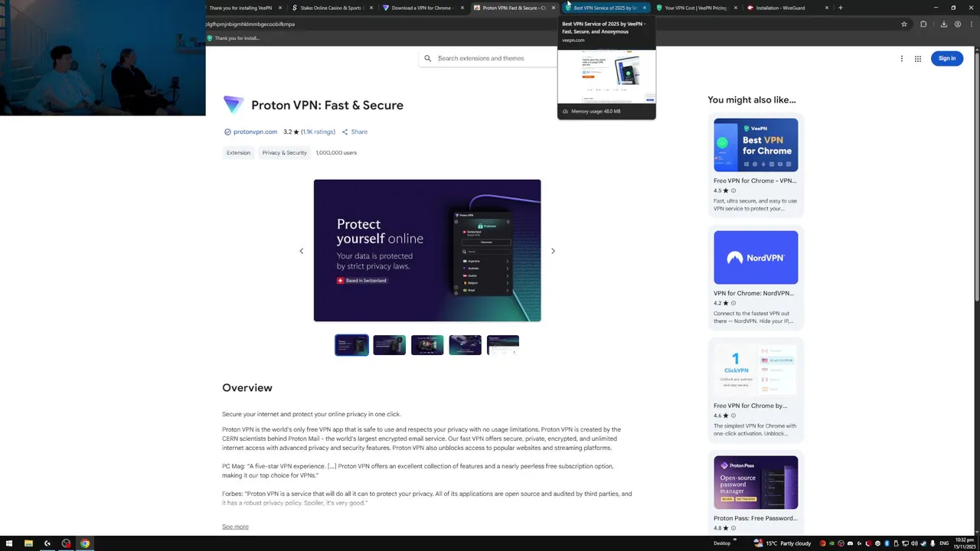Close the Proton VPN: Fast & Secure tab
980x551 pixels.
553,8
